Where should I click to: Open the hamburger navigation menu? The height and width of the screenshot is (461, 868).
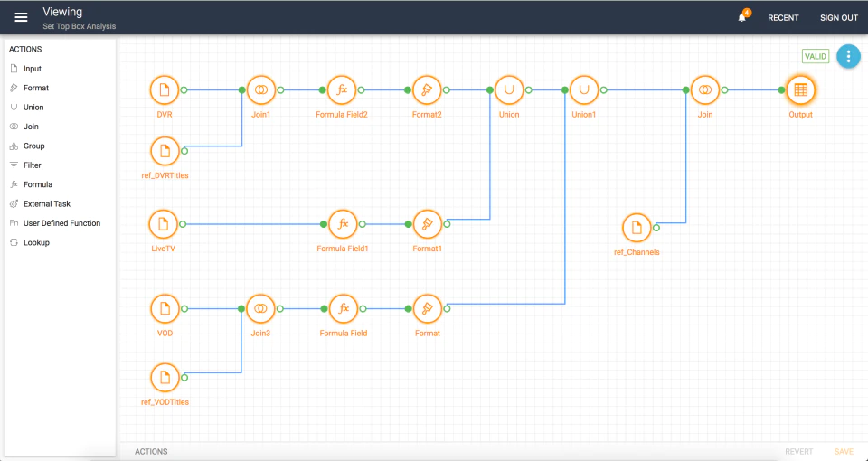point(21,18)
